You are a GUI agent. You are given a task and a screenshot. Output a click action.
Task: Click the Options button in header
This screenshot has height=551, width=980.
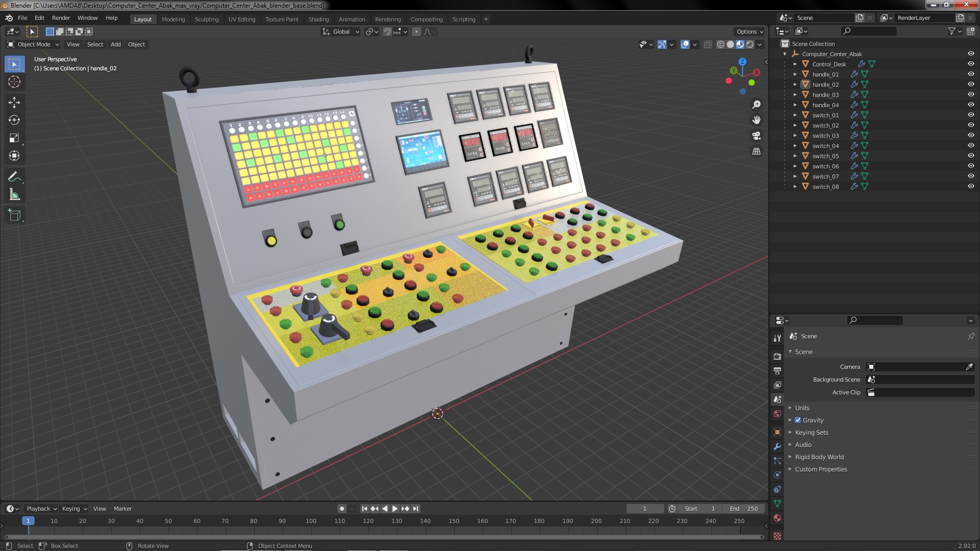[x=749, y=32]
